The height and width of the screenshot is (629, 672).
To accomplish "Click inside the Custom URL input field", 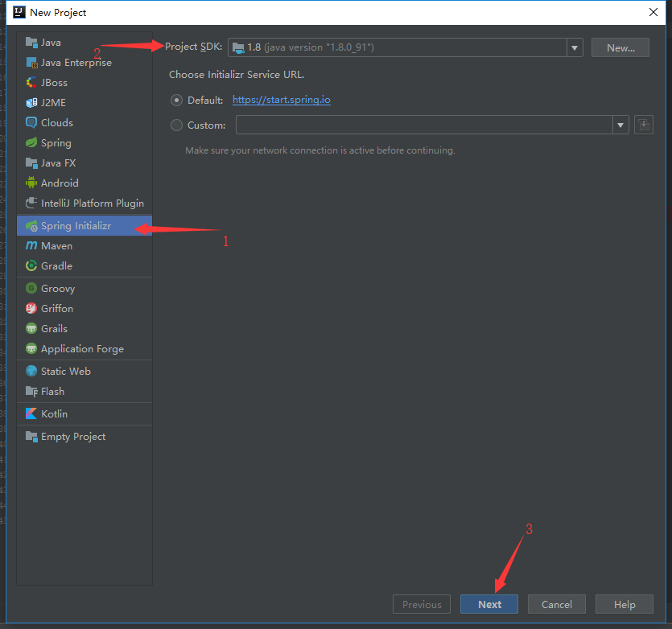I will point(424,125).
